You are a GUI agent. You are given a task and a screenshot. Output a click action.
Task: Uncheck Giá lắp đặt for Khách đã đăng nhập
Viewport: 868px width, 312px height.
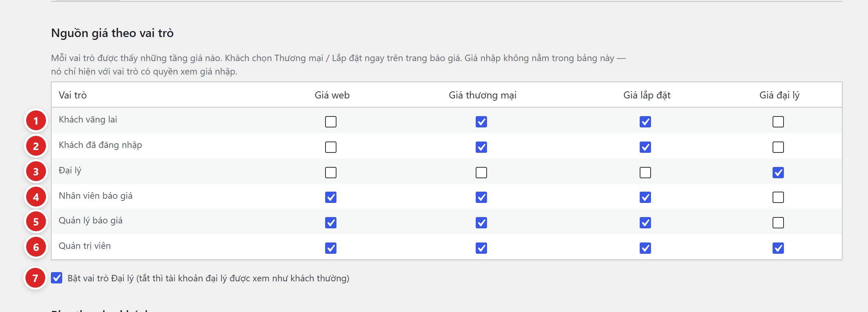pyautogui.click(x=645, y=147)
